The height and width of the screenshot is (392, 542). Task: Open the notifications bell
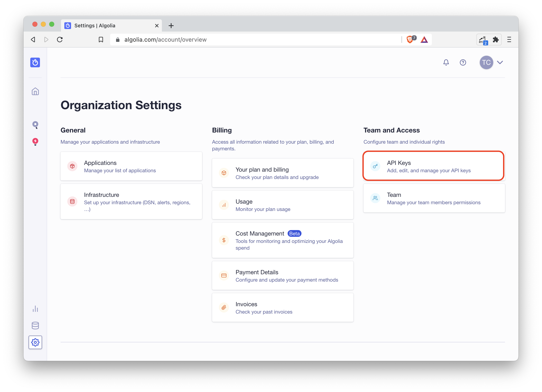tap(446, 62)
